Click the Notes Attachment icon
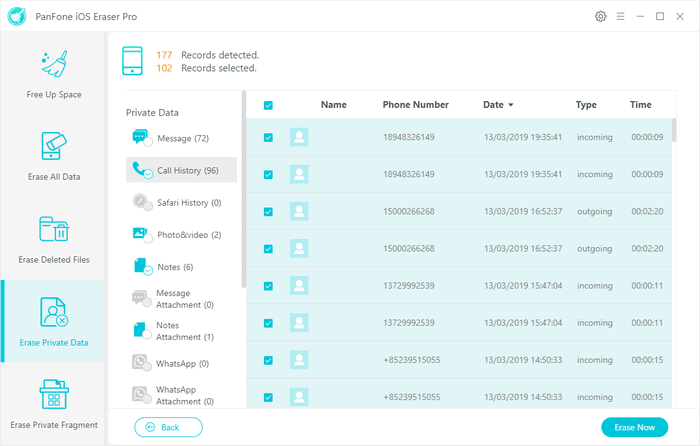Image resolution: width=700 pixels, height=446 pixels. coord(141,331)
